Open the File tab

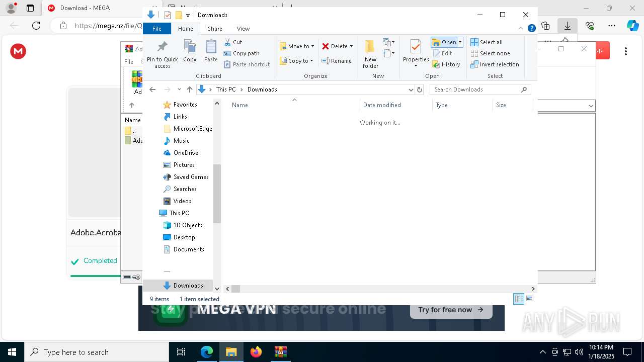tap(157, 29)
